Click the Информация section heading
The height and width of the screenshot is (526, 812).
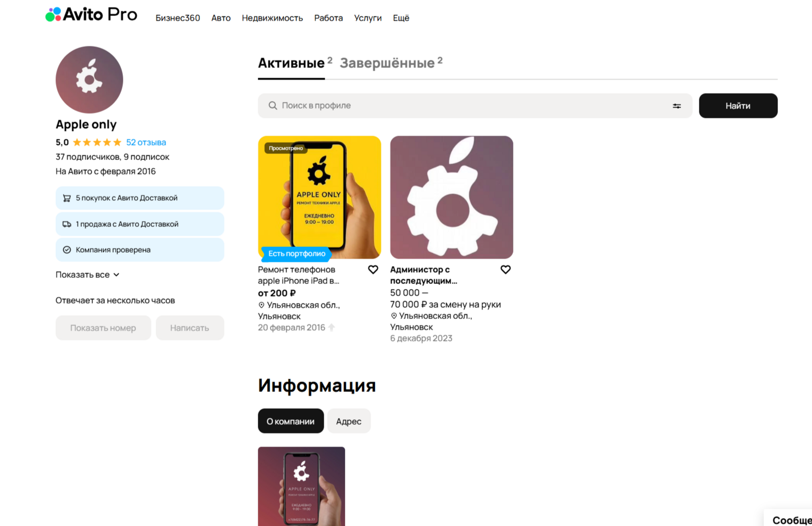317,385
